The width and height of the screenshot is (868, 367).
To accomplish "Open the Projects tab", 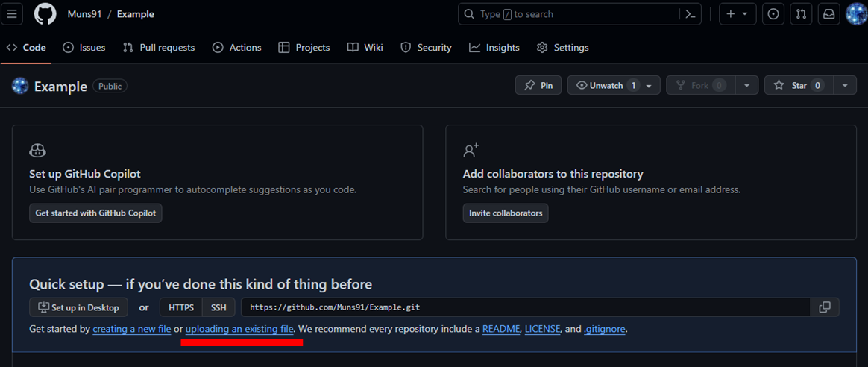I will coord(304,48).
